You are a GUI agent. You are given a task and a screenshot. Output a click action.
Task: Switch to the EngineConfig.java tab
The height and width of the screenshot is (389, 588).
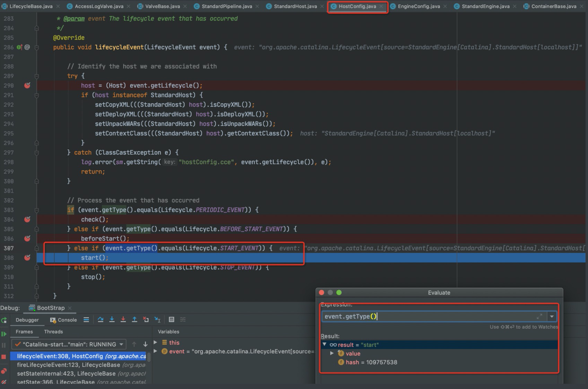click(419, 6)
